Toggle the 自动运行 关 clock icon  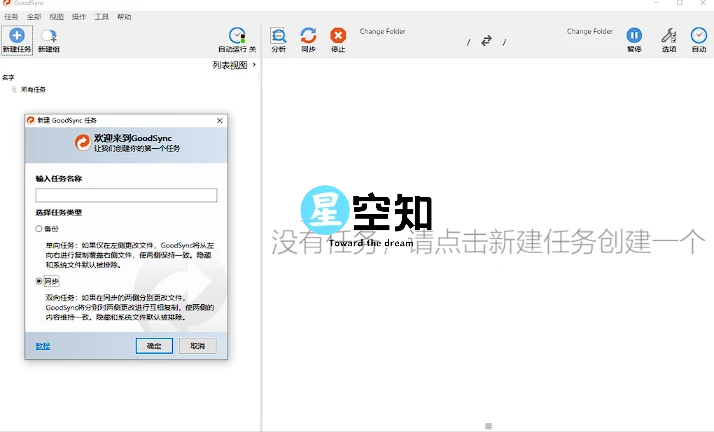[x=237, y=36]
